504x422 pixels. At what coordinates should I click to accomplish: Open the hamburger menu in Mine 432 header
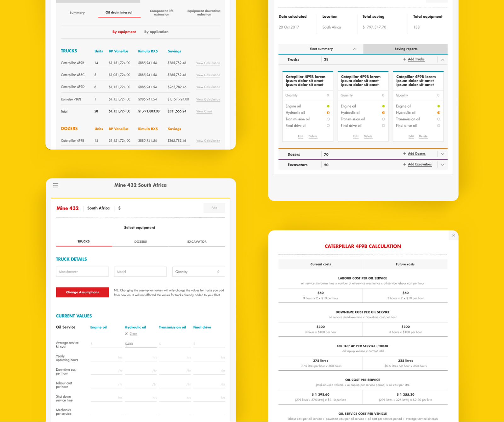click(55, 185)
